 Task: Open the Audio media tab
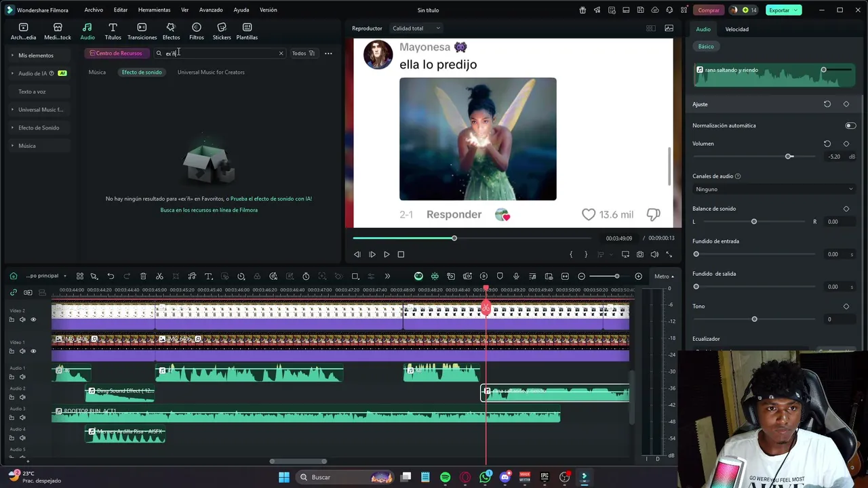87,31
